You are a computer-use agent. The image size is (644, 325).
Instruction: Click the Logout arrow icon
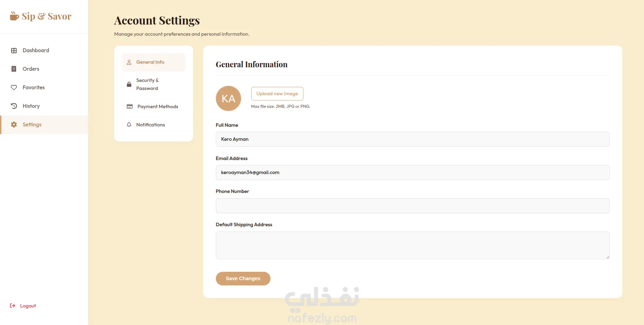tap(13, 306)
